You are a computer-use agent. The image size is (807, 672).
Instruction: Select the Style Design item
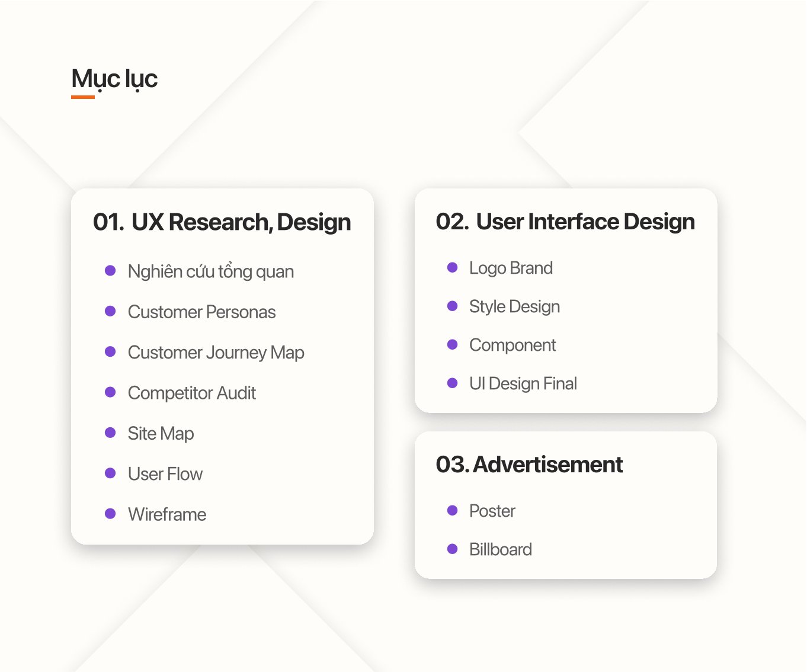click(514, 307)
